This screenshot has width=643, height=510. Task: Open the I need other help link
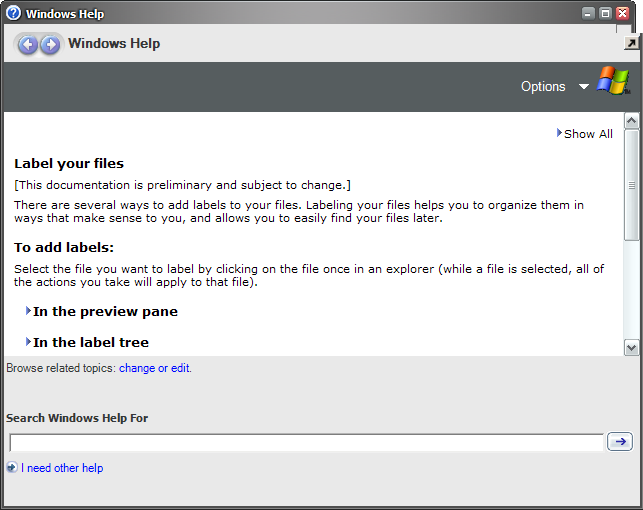62,468
